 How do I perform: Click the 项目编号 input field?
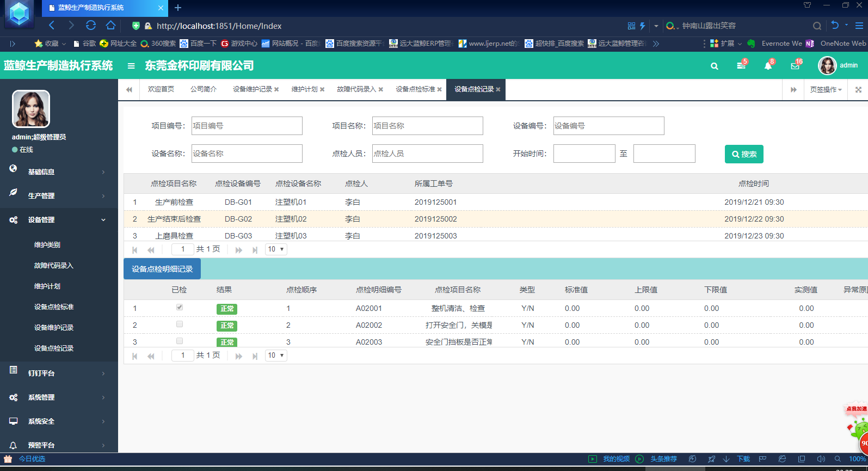pos(247,126)
